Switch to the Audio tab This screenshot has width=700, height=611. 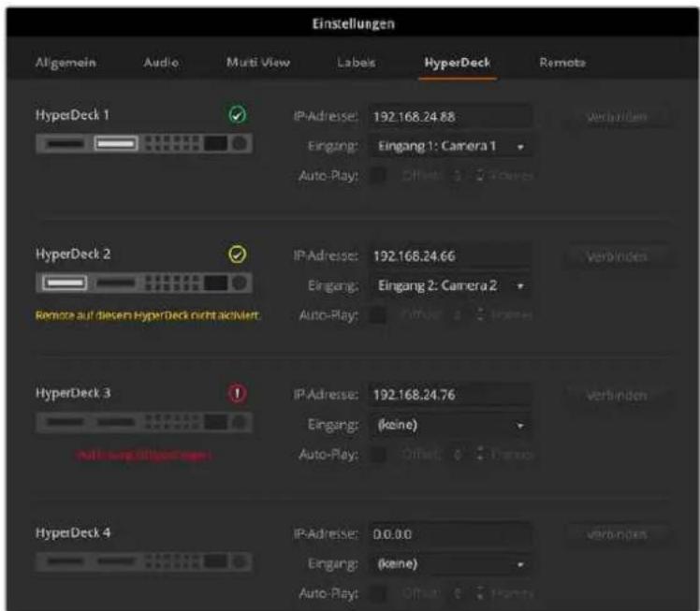pyautogui.click(x=161, y=63)
